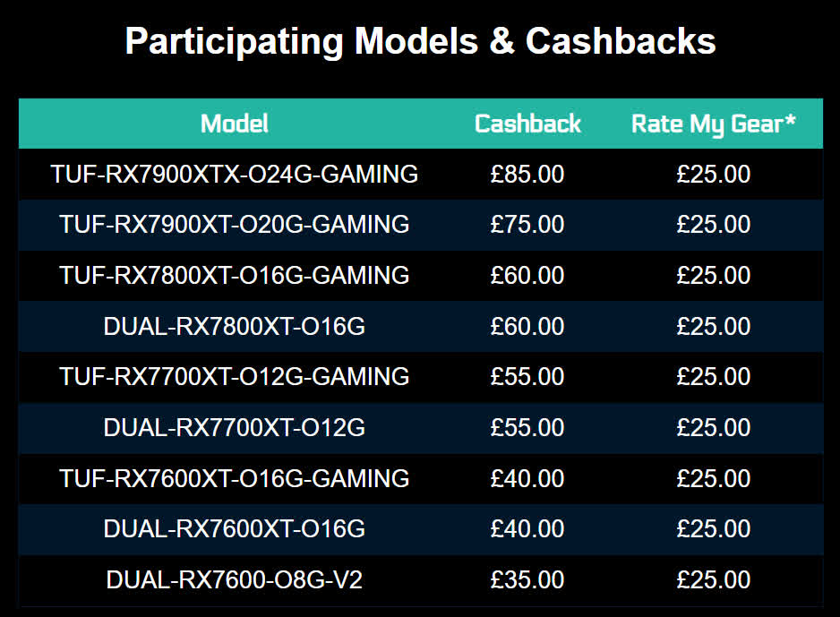The height and width of the screenshot is (617, 840).
Task: Click the TUF-RX7900XT-O20G-GAMING model name
Action: pyautogui.click(x=234, y=225)
